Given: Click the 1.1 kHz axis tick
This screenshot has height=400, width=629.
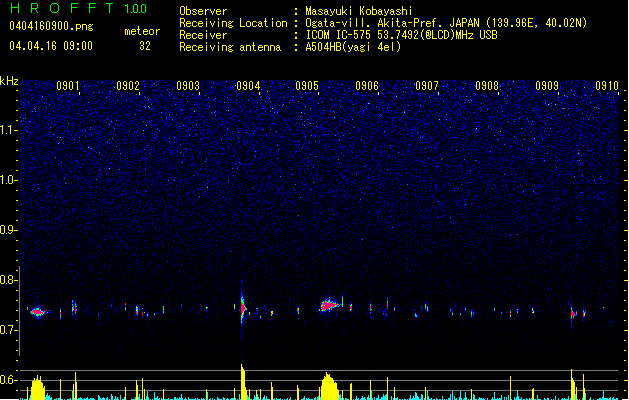Looking at the screenshot, I should pos(9,130).
